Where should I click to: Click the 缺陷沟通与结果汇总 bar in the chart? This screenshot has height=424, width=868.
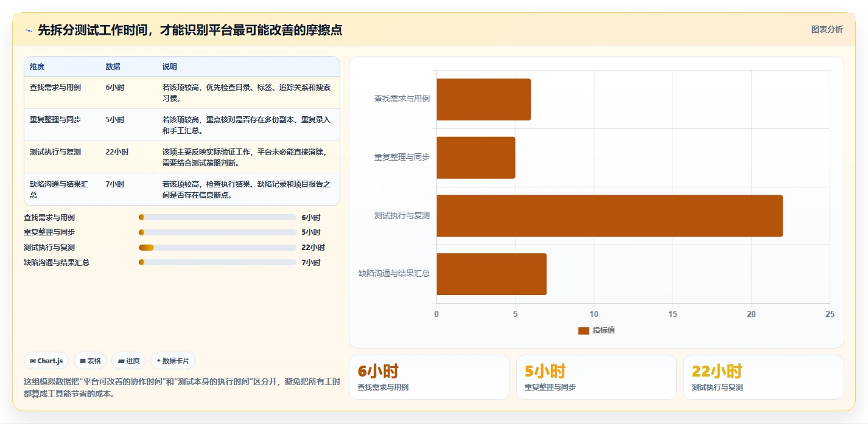[x=491, y=274]
